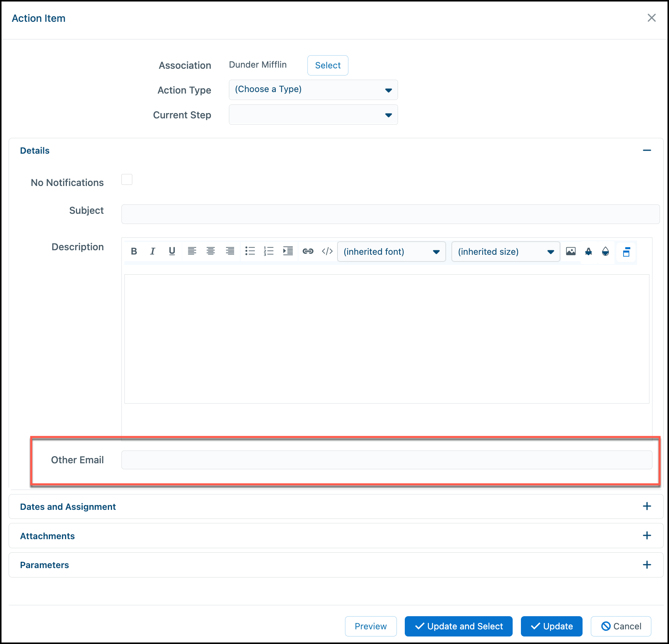
Task: Click the Dates and Assignment heading
Action: pos(68,507)
